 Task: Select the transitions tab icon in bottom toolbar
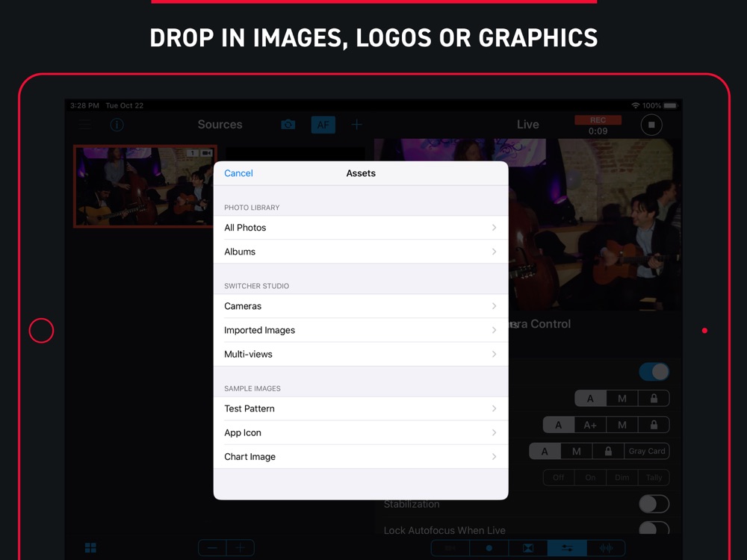click(x=528, y=548)
